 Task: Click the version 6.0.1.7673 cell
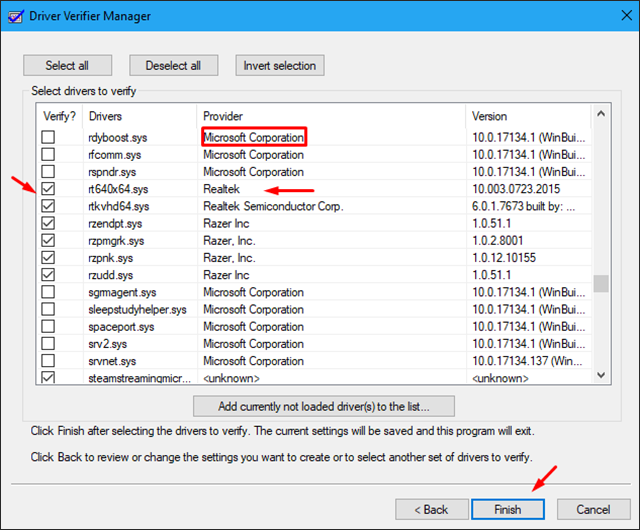(524, 206)
